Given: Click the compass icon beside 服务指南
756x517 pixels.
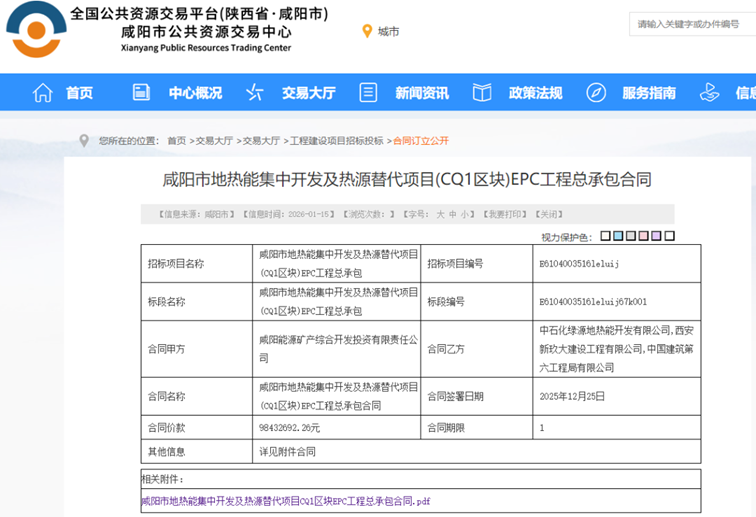Looking at the screenshot, I should click(596, 93).
